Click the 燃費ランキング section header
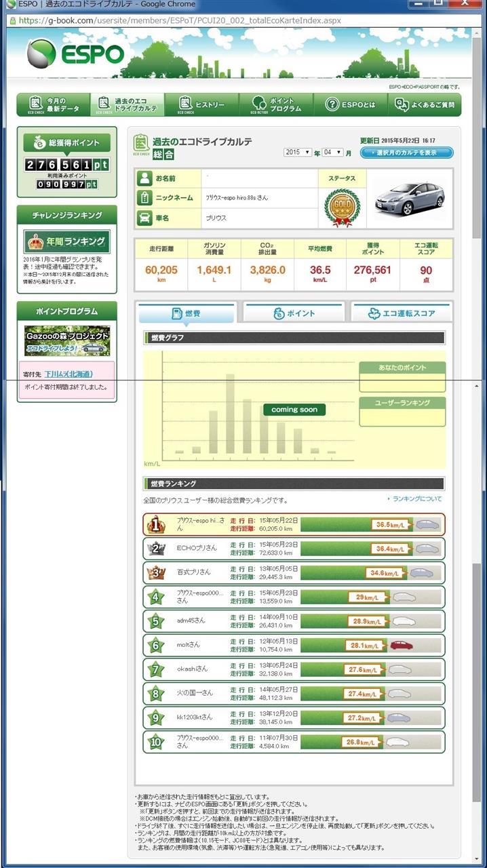Image resolution: width=487 pixels, height=868 pixels. point(294,484)
